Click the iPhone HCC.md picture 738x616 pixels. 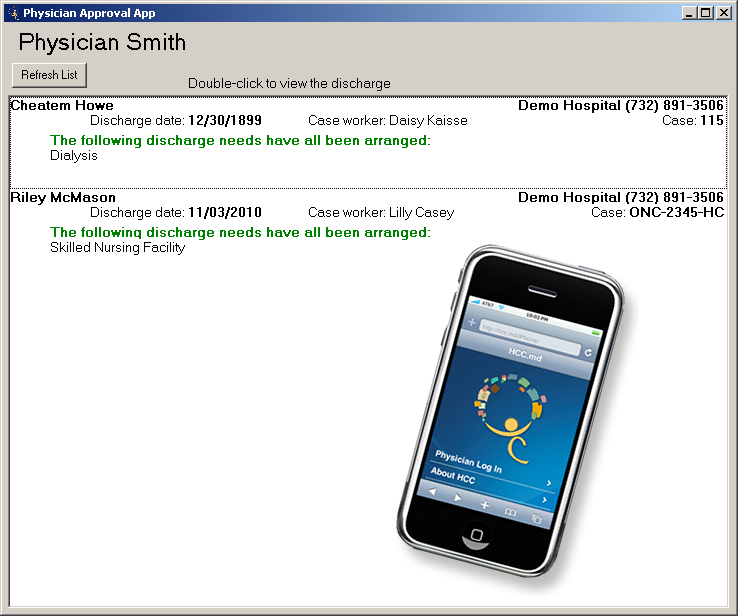(511, 412)
